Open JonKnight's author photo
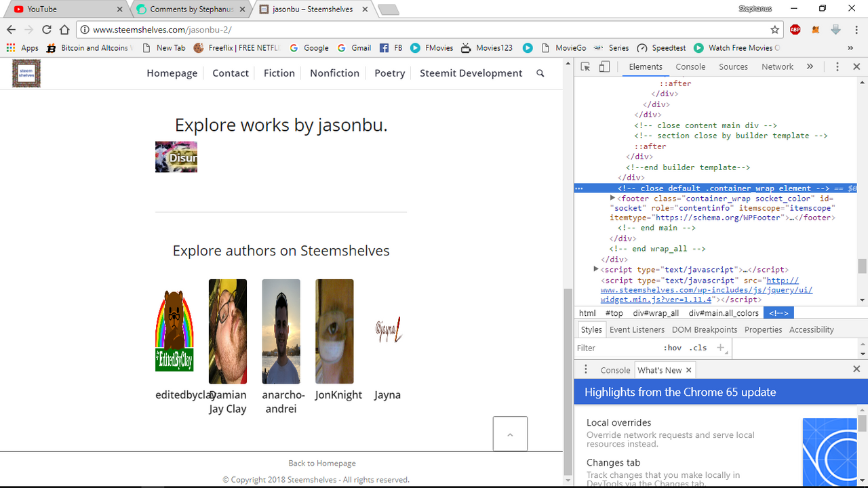Screen dimensions: 868x488 point(334,331)
